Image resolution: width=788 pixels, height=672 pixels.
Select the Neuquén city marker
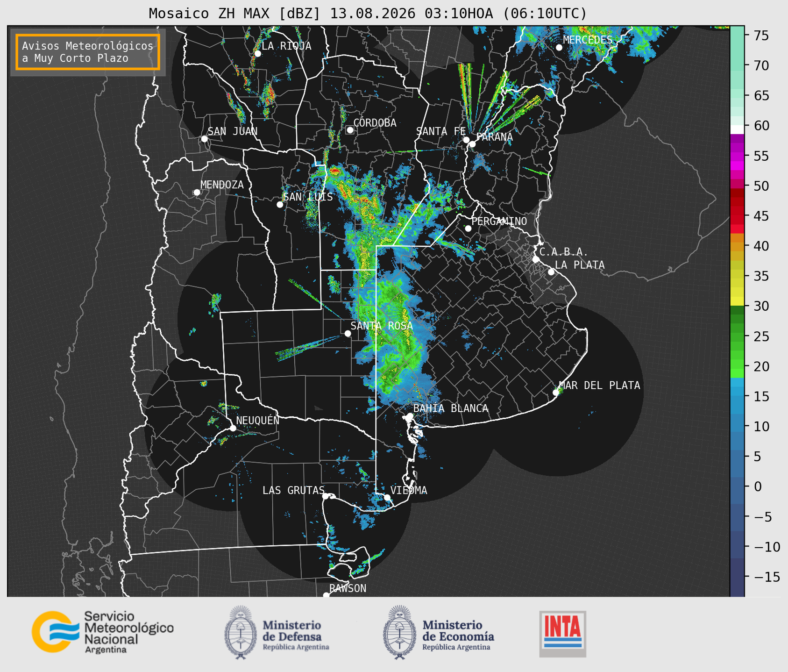[233, 428]
